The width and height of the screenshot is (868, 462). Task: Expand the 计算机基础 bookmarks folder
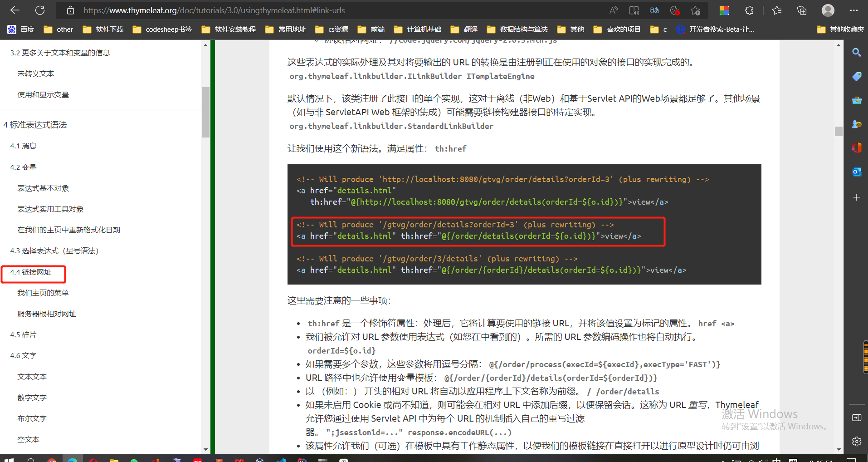418,29
